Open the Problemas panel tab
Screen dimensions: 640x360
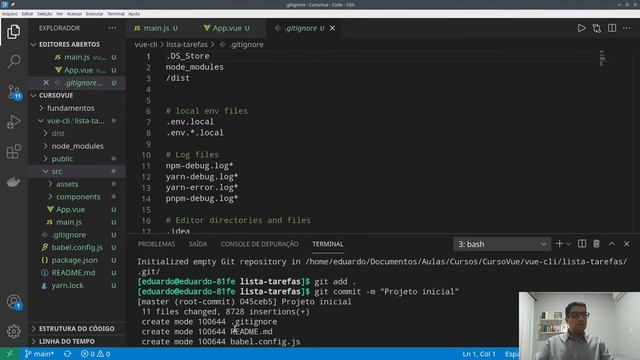[156, 244]
